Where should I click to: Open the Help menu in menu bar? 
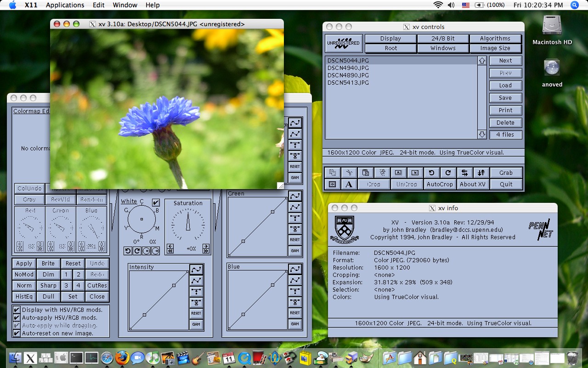click(153, 5)
